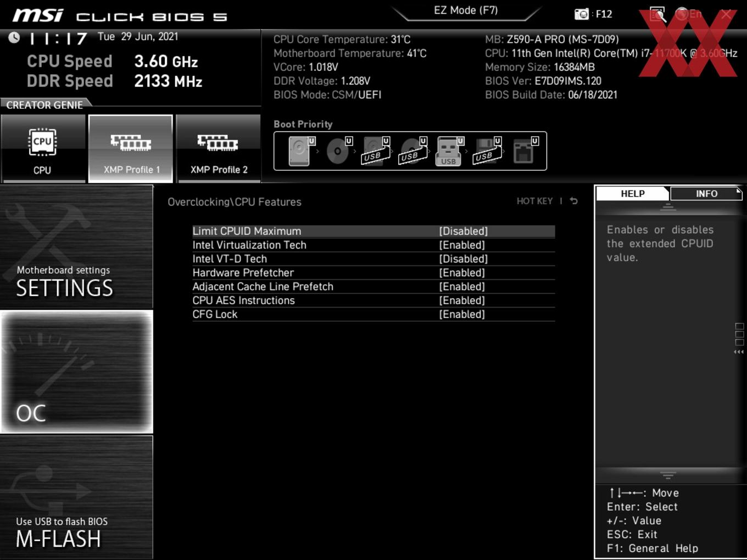Change the Intel VT-D Tech [Disabled] value
Viewport: 747px width, 560px height.
pyautogui.click(x=463, y=259)
